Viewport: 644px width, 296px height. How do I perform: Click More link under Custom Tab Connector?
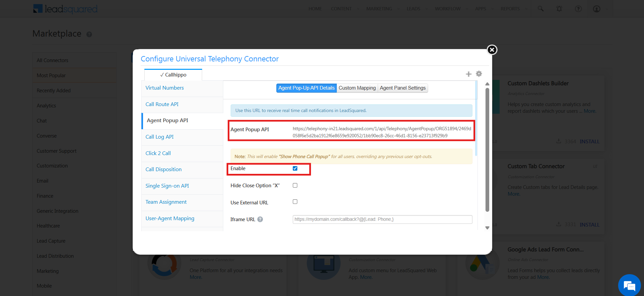514,194
